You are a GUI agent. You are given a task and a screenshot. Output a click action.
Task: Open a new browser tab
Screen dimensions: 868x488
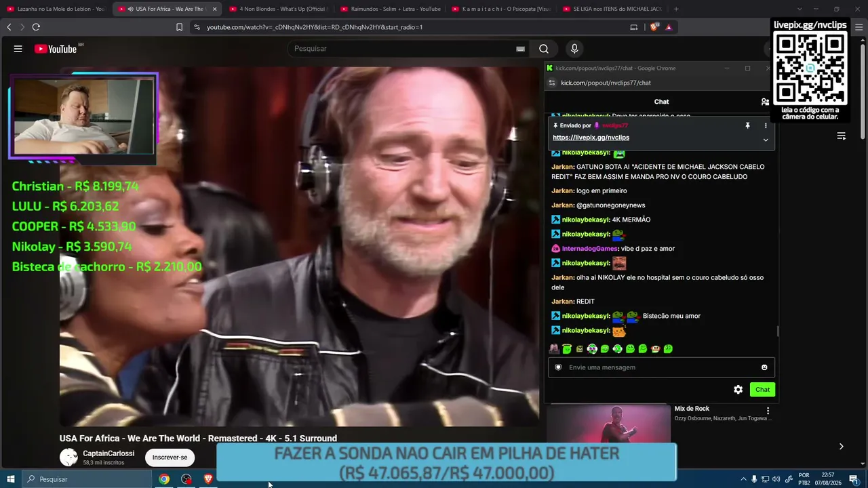pyautogui.click(x=676, y=9)
